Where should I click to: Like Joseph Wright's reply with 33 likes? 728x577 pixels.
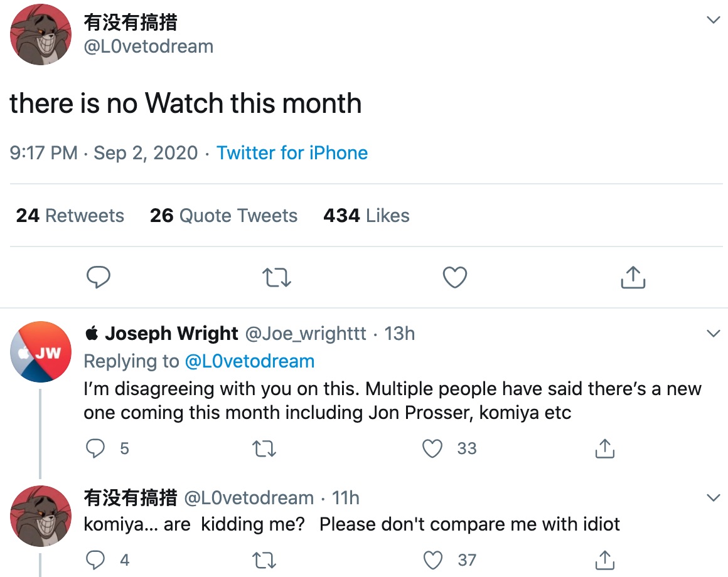(x=432, y=448)
